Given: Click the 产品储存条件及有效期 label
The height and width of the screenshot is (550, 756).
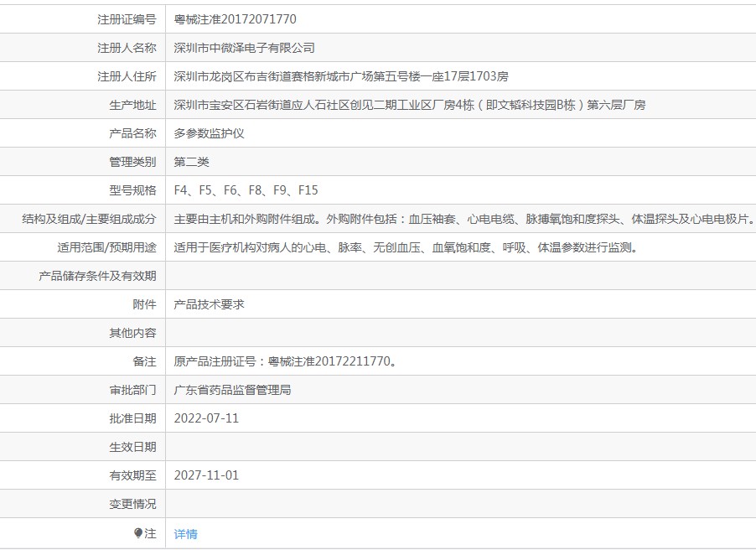Looking at the screenshot, I should pyautogui.click(x=97, y=276).
